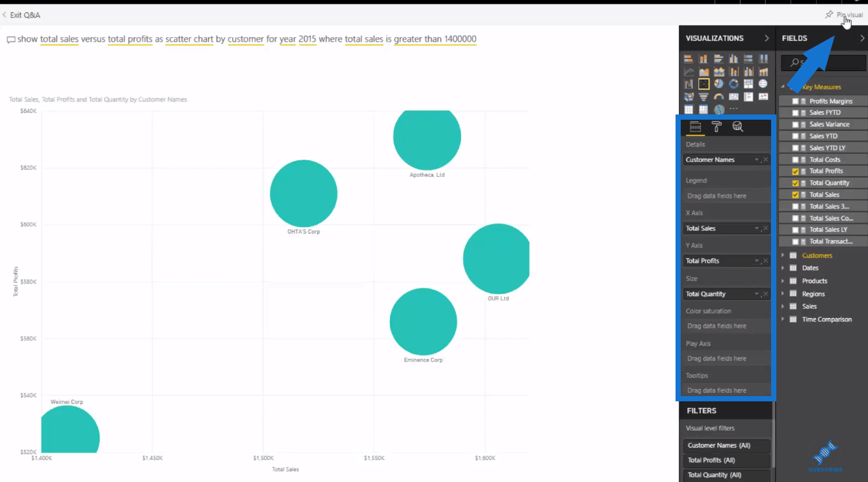Select the stacked bar chart visualization
Image resolution: width=868 pixels, height=482 pixels.
[689, 59]
